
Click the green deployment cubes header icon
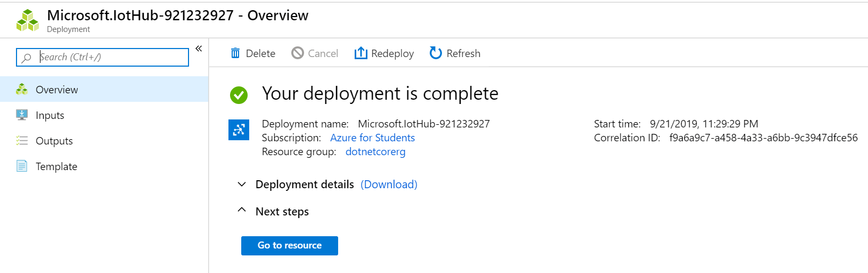coord(28,20)
